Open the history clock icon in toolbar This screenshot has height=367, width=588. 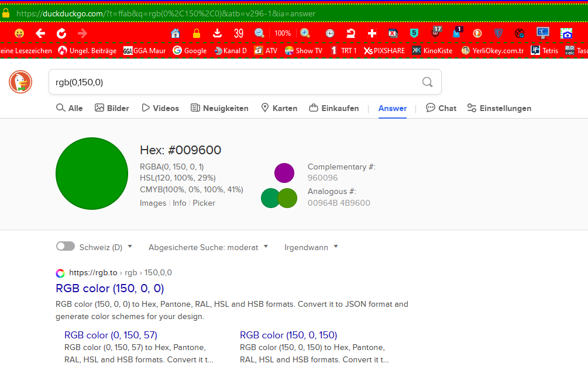coord(330,33)
